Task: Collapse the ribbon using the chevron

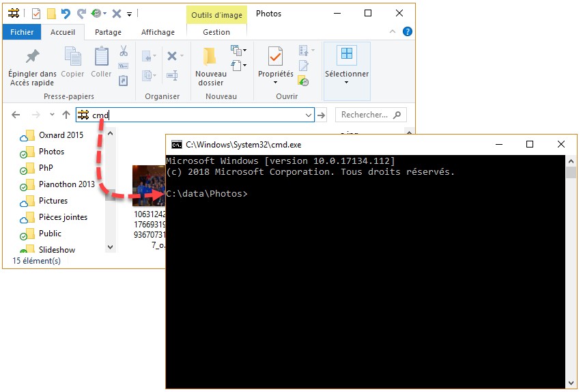Action: click(x=393, y=31)
